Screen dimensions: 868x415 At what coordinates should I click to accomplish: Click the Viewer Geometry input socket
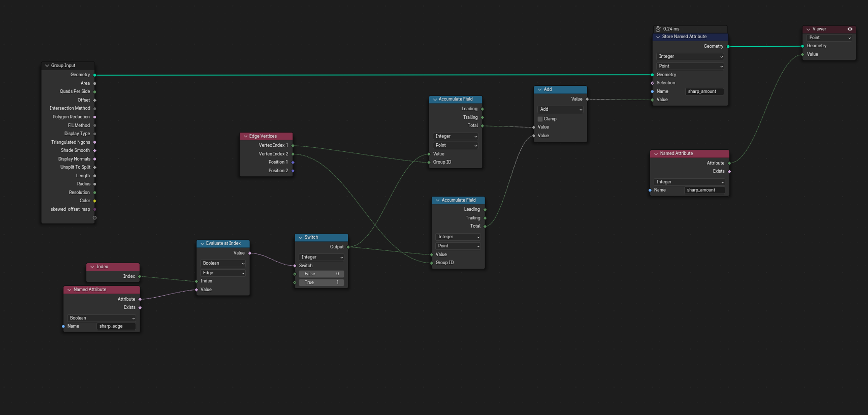point(802,46)
